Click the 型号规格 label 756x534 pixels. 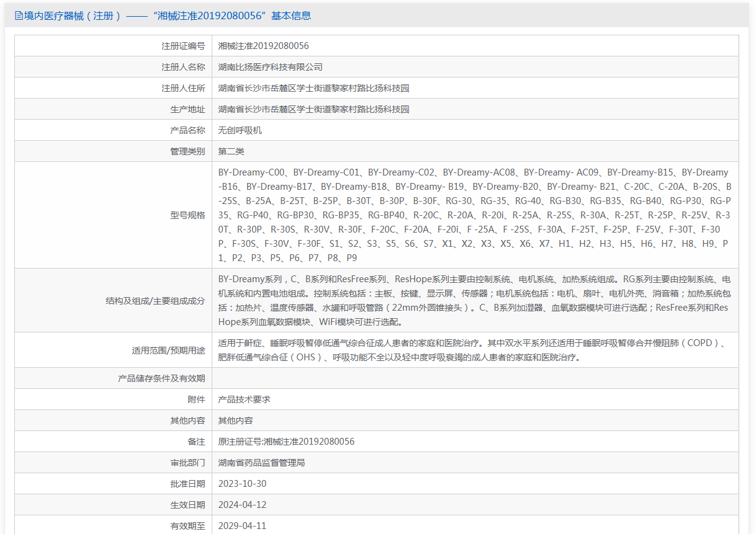click(x=187, y=215)
